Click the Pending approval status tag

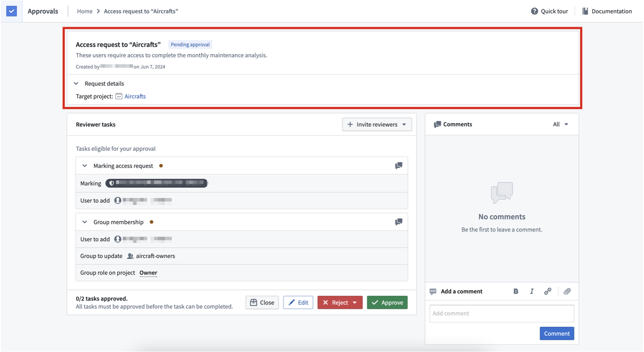coord(190,44)
